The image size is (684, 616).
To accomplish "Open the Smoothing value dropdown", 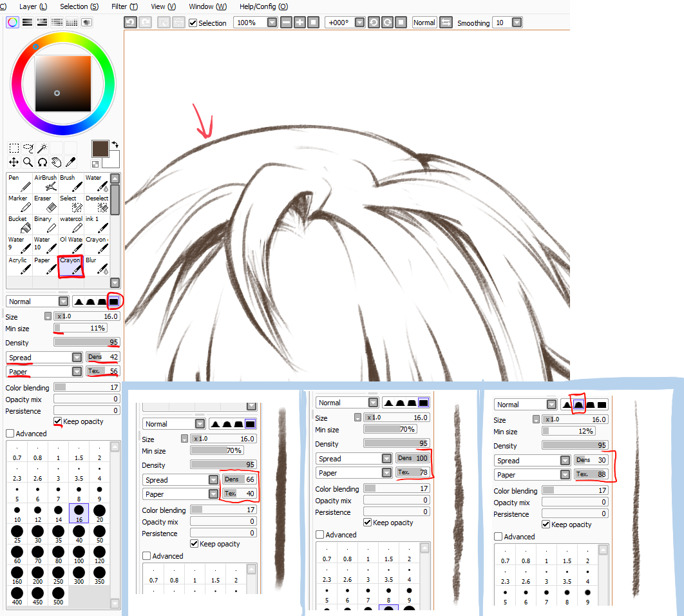I will coord(517,23).
